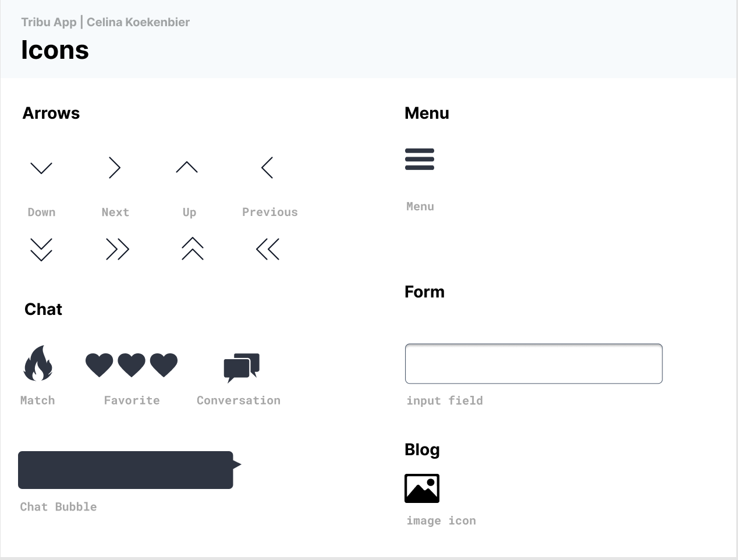Click the Icons page heading
Viewport: 738px width, 560px height.
click(55, 50)
